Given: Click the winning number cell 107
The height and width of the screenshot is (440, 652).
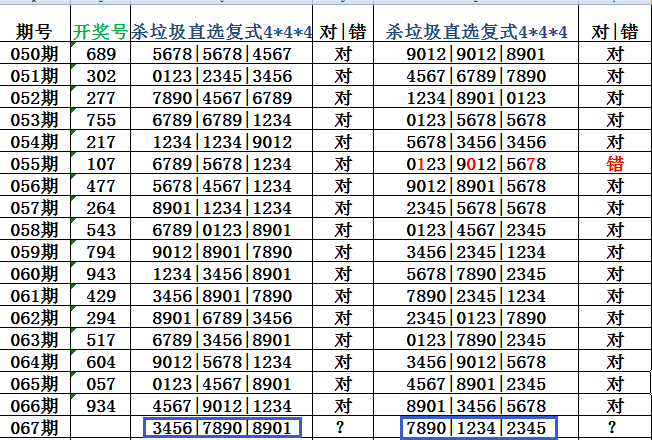Looking at the screenshot, I should [x=101, y=164].
